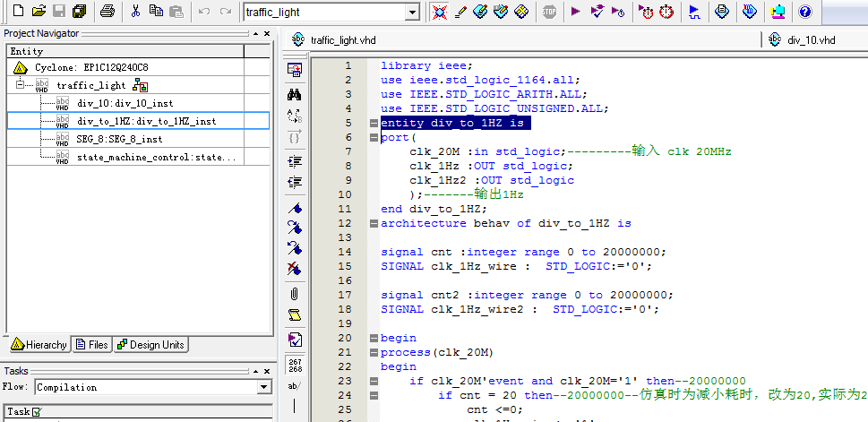Select SEG_8:SEG_8_inst in hierarchy
The image size is (868, 422).
(119, 139)
